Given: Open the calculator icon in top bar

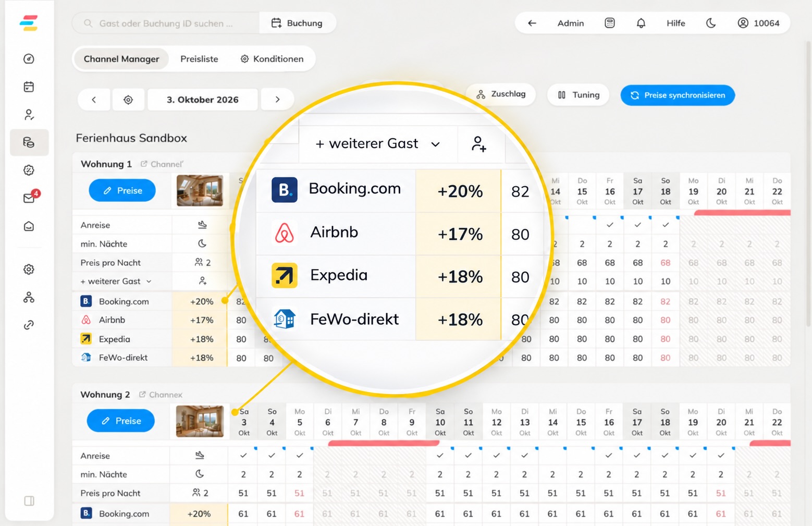Looking at the screenshot, I should [610, 23].
